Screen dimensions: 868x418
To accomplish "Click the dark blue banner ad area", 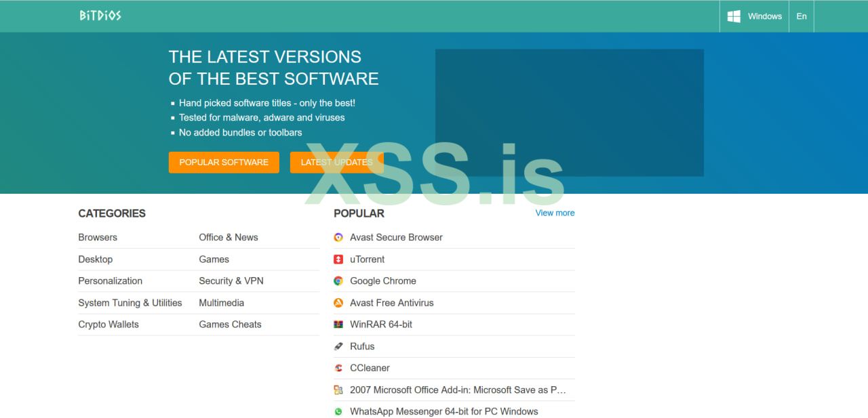I will coord(570,112).
